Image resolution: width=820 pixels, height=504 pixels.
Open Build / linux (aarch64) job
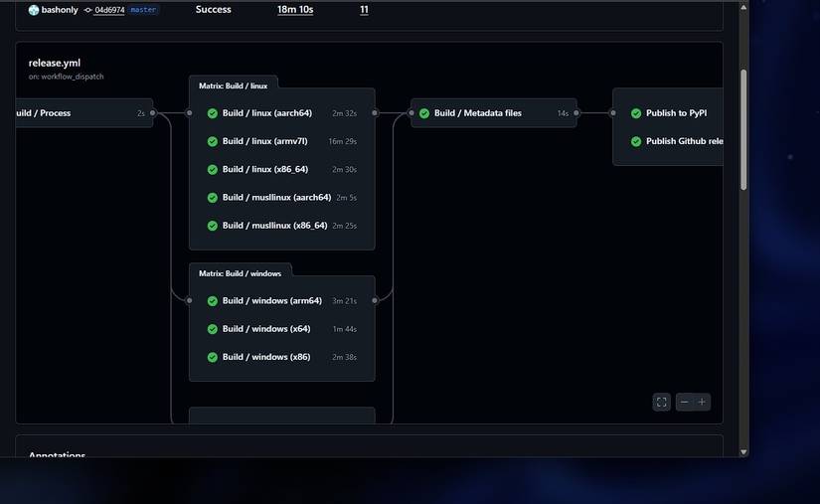point(282,113)
